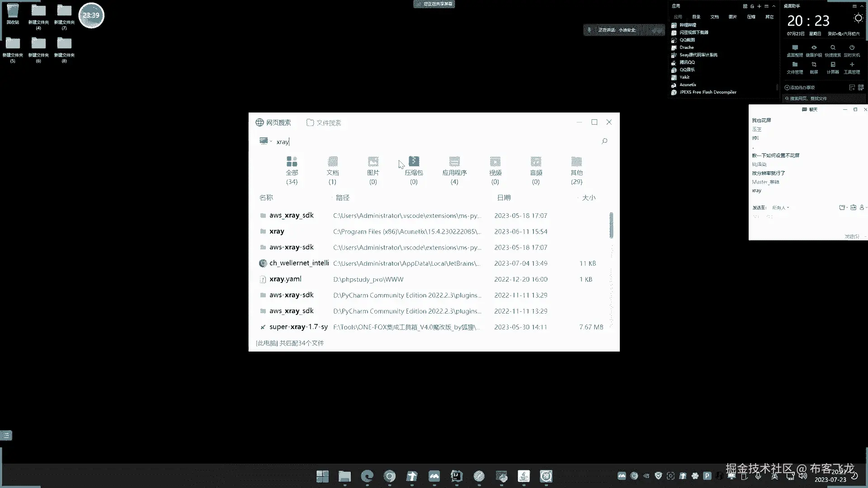Click 添加待办事项 to add a todo

[x=800, y=88]
